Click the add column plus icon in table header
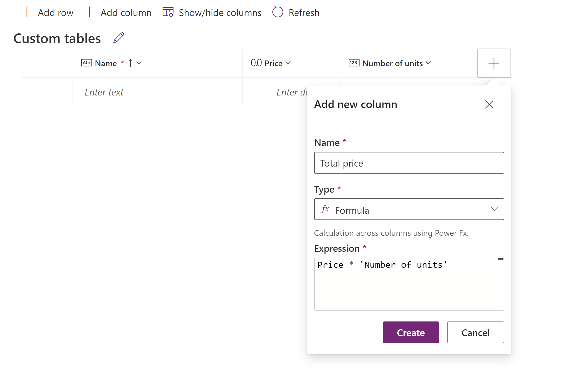The image size is (583, 392). [494, 63]
